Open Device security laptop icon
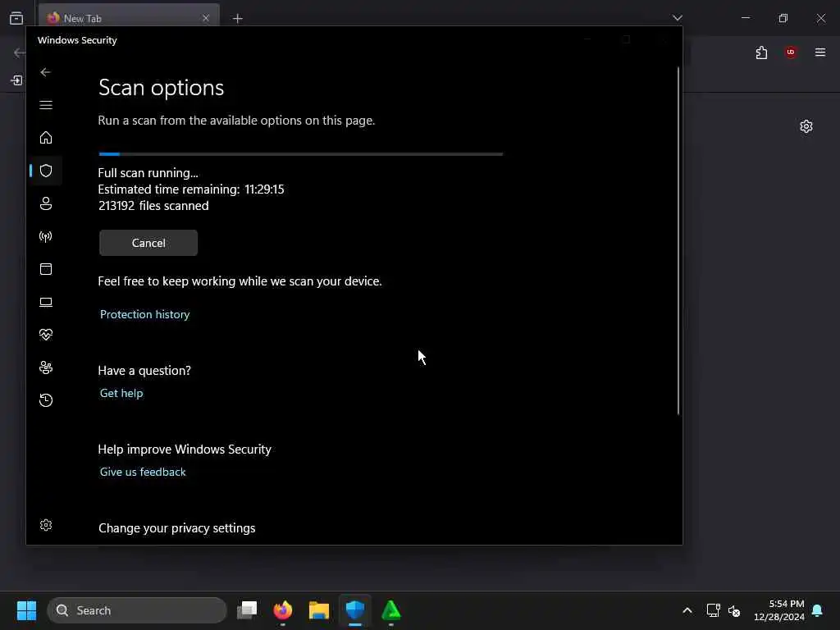 coord(46,302)
